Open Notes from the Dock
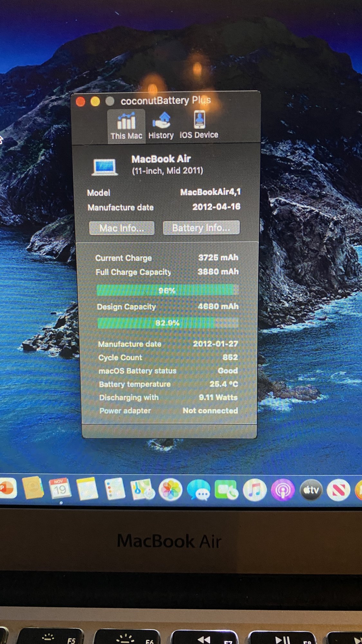This screenshot has height=644, width=362. pos(87,489)
